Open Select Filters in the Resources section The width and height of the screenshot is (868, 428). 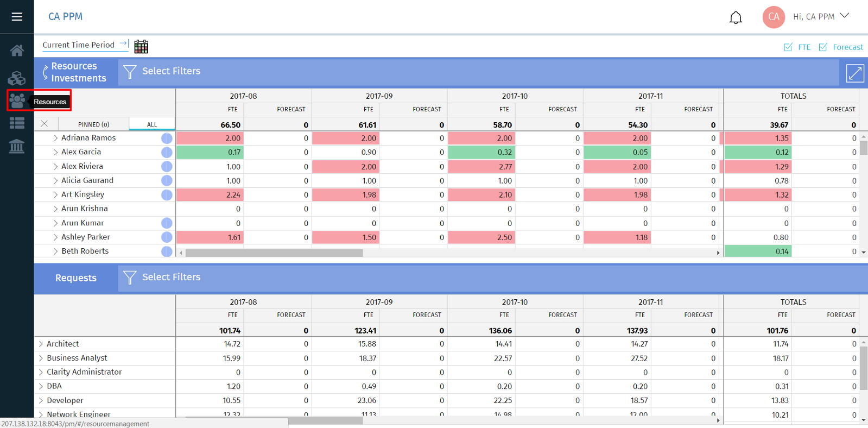171,71
